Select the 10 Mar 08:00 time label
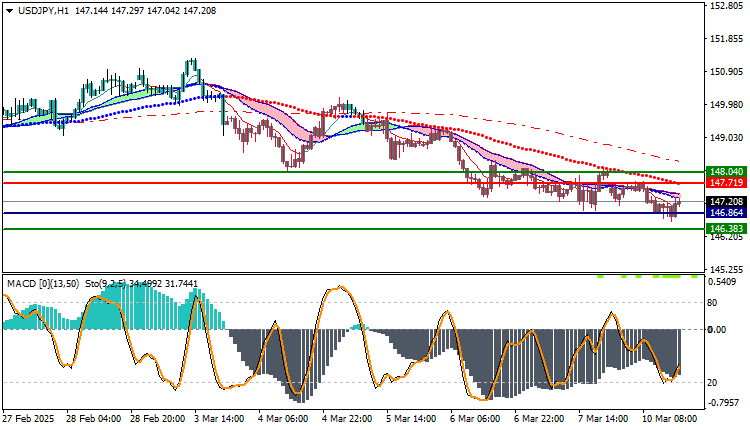Image resolution: width=750 pixels, height=430 pixels. pyautogui.click(x=669, y=419)
